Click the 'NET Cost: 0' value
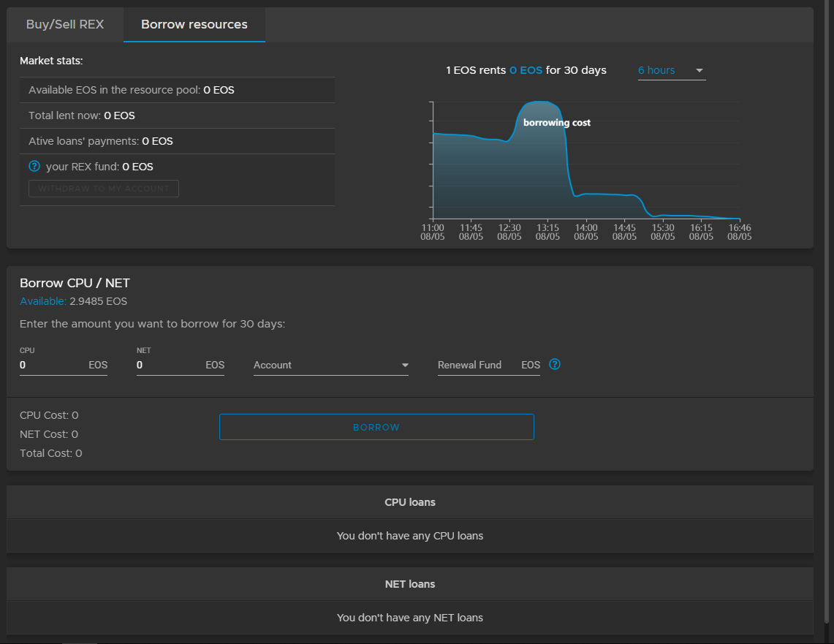 [49, 434]
